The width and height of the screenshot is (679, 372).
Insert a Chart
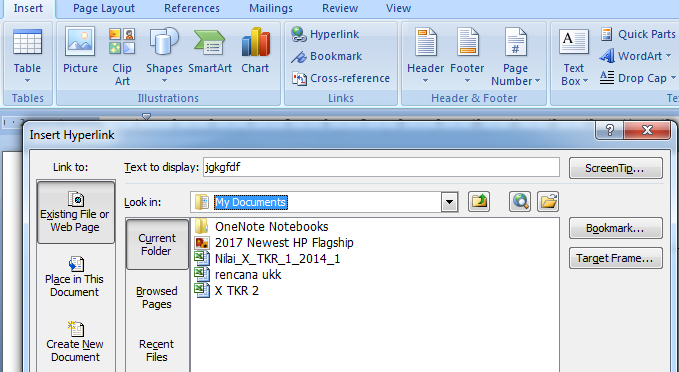pyautogui.click(x=255, y=51)
